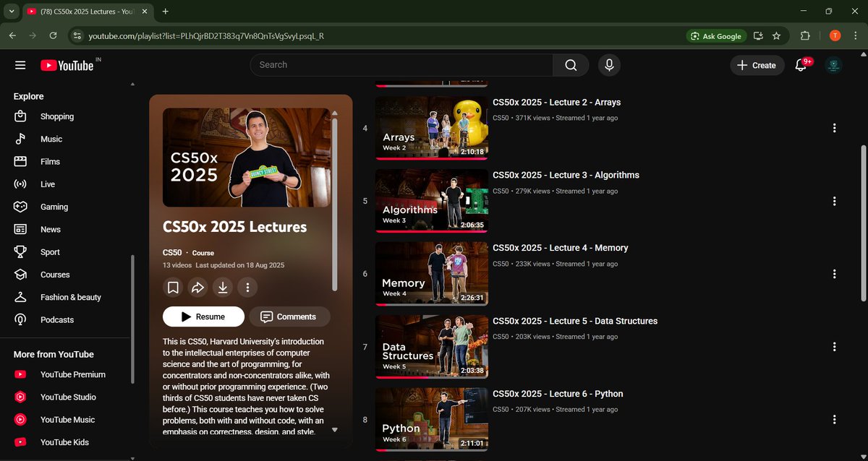Start voice search with microphone icon
The width and height of the screenshot is (868, 461).
point(609,65)
